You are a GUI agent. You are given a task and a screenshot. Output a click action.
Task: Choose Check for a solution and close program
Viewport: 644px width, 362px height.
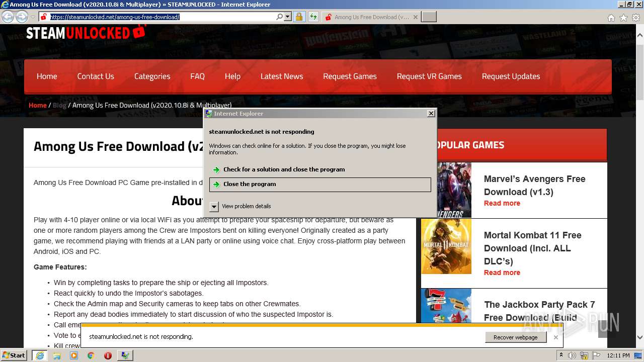click(x=320, y=169)
